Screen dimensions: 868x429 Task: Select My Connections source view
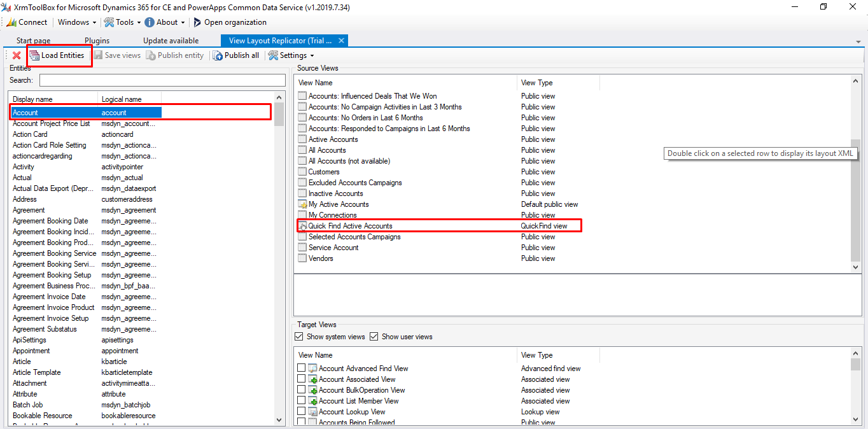(332, 215)
